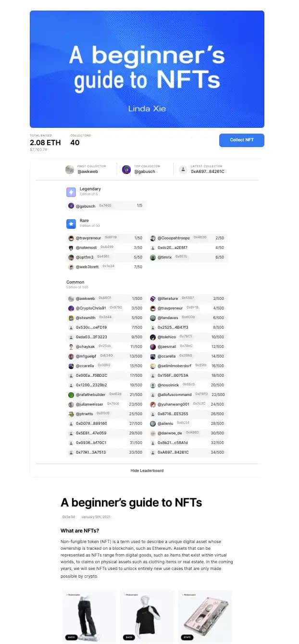Open @travpreneur's 1/50 Rare entry
299x644 pixels.
click(x=106, y=238)
